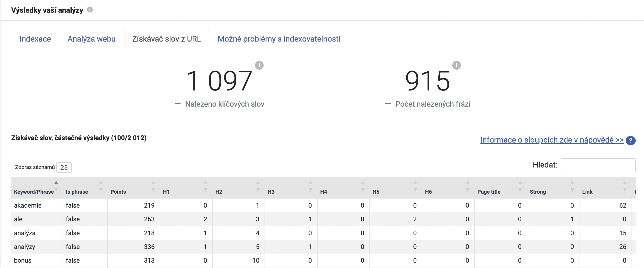Click false in akademie row
644x268 pixels.
tap(73, 205)
